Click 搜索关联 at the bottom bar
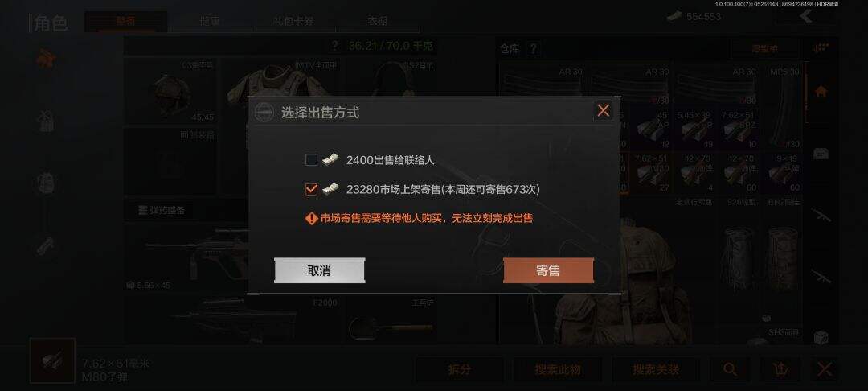This screenshot has height=391, width=868. 656,368
